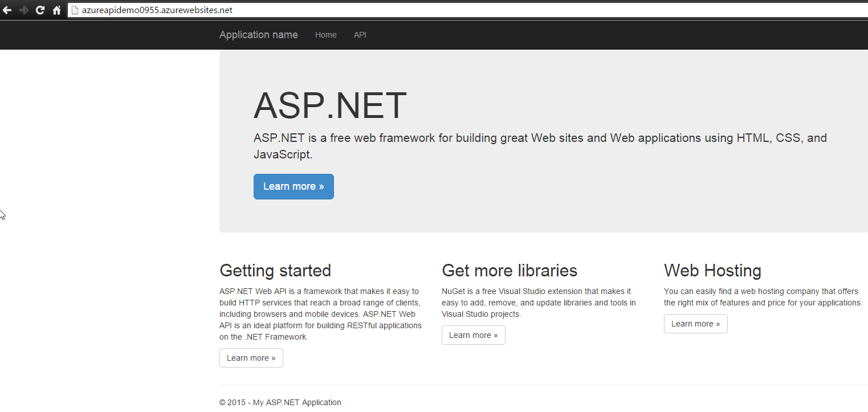
Task: Click the 'ASP.NET is a free web framework' paragraph
Action: pos(540,146)
